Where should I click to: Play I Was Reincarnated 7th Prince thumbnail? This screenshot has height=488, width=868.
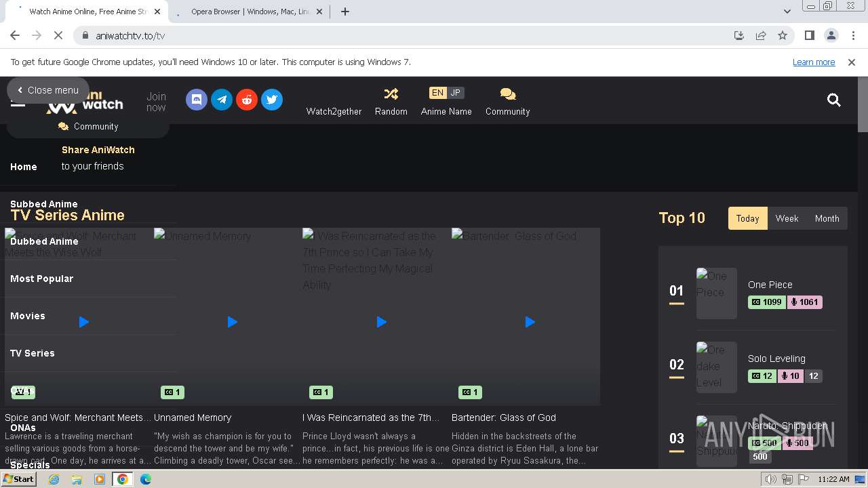[381, 322]
